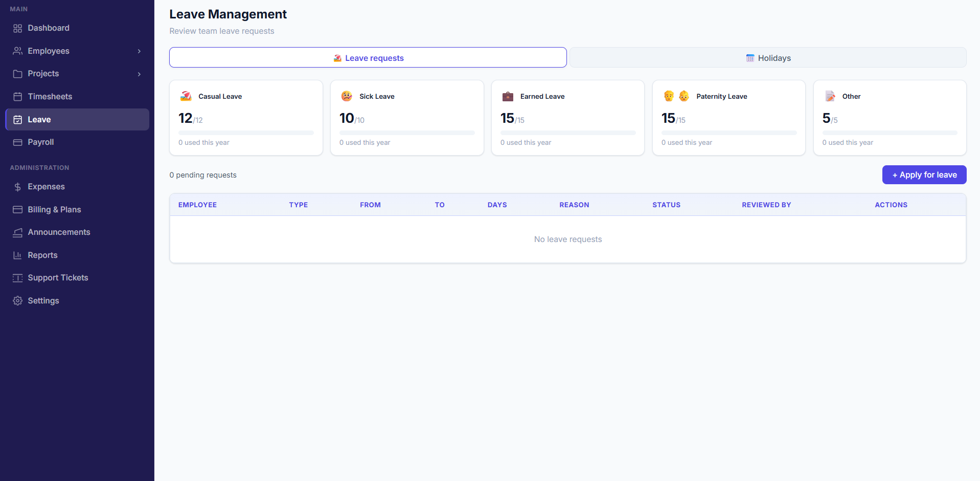Screen dimensions: 980x481
Task: Click the Other leave memo icon
Action: coord(830,96)
